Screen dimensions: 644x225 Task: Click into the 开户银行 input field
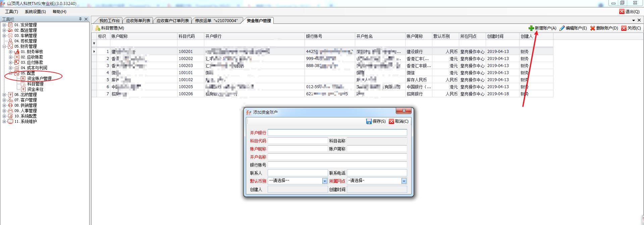point(337,133)
